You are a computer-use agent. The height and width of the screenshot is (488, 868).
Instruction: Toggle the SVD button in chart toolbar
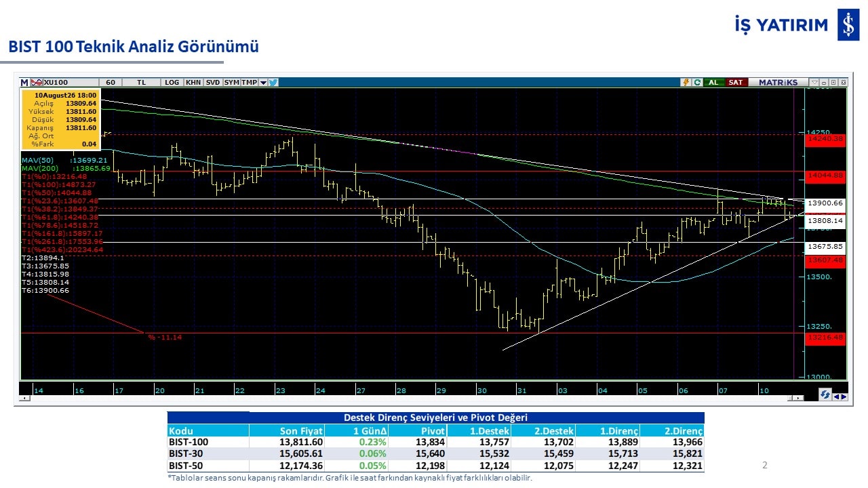click(x=213, y=82)
